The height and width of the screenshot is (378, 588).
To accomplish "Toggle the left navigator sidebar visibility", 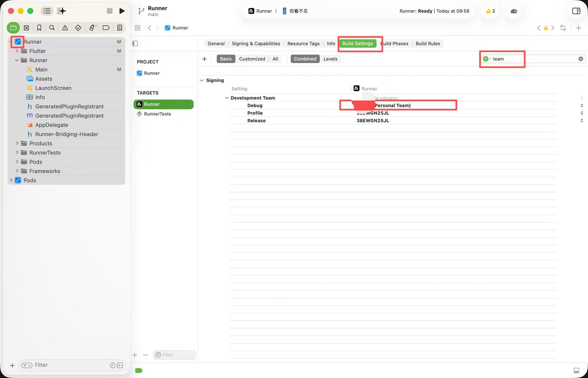I will coord(135,43).
